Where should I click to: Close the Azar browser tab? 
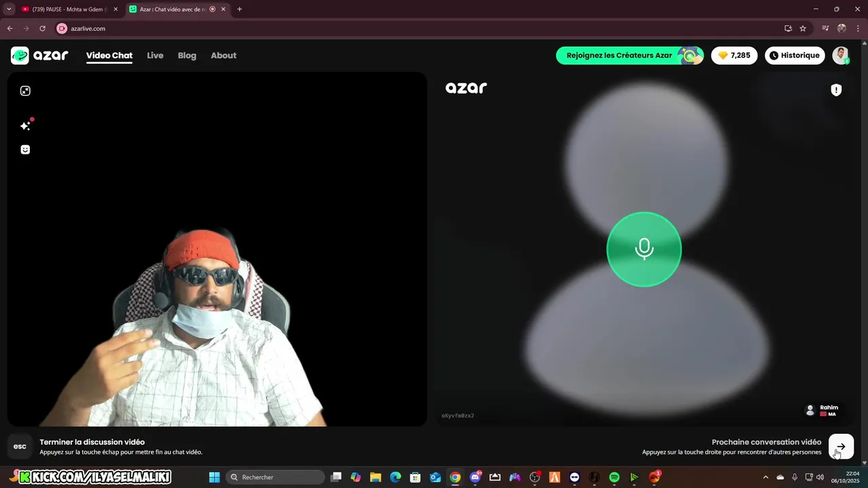(x=223, y=9)
